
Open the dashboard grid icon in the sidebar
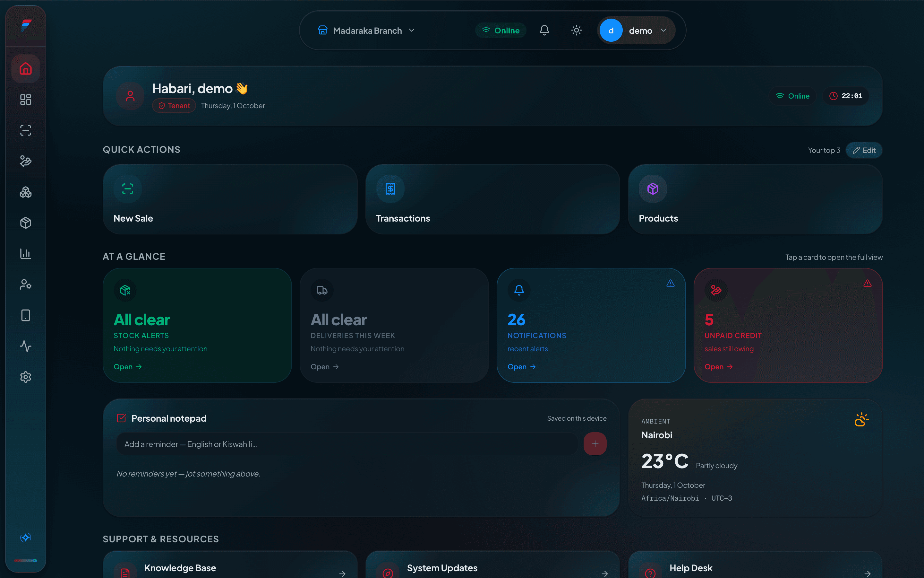point(26,100)
